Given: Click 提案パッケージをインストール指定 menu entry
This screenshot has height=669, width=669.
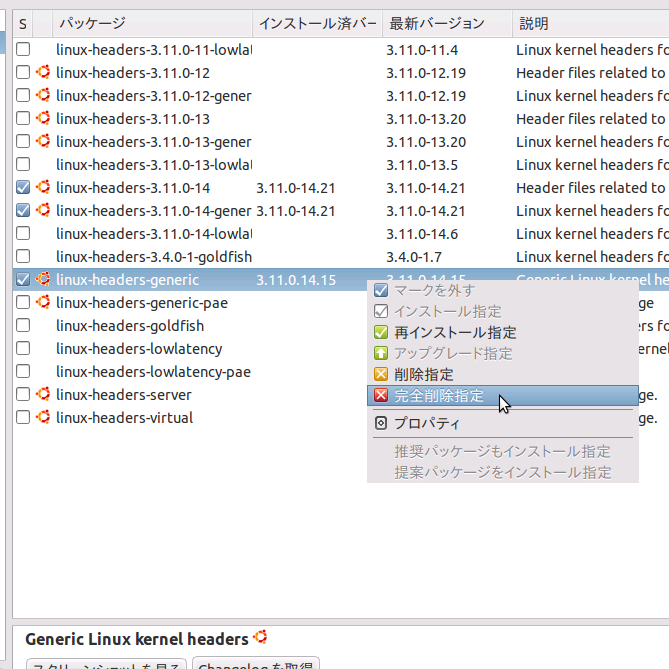Looking at the screenshot, I should point(503,472).
